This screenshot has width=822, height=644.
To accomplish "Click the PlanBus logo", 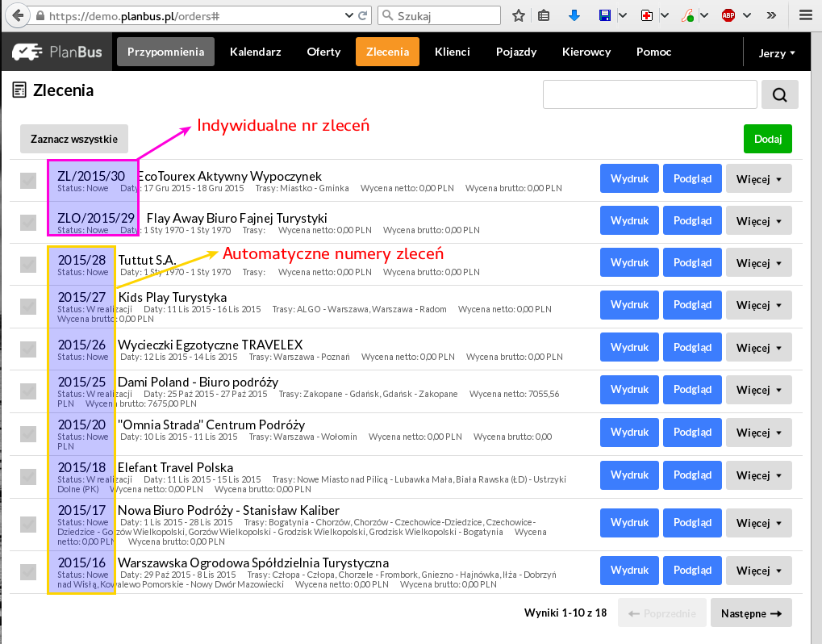I will click(x=57, y=52).
